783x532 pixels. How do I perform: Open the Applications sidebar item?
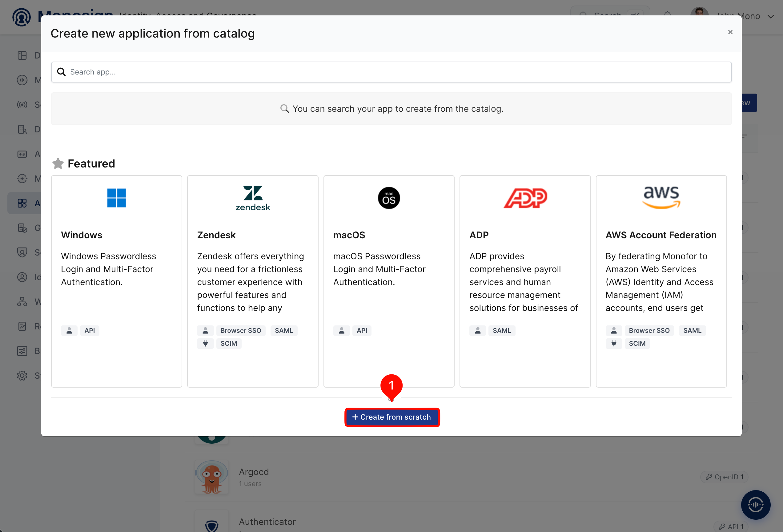click(x=24, y=203)
